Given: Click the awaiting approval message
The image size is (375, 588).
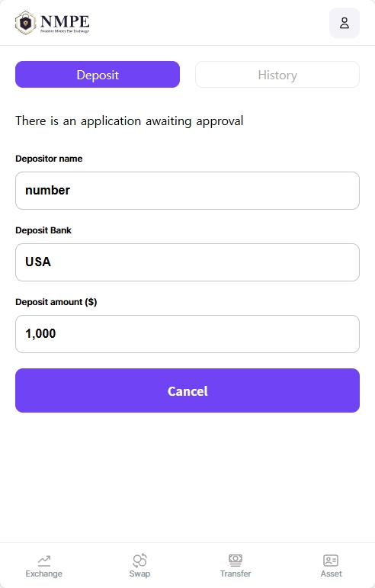Looking at the screenshot, I should pyautogui.click(x=130, y=121).
